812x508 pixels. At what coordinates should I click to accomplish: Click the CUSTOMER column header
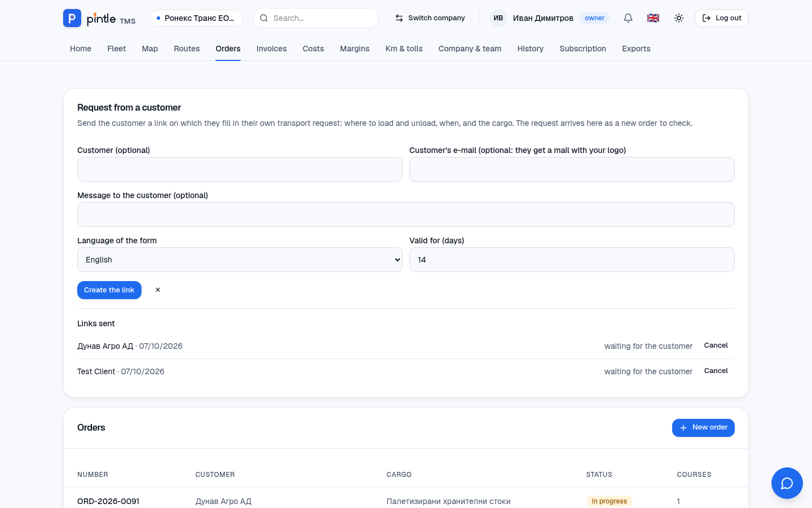pyautogui.click(x=215, y=475)
